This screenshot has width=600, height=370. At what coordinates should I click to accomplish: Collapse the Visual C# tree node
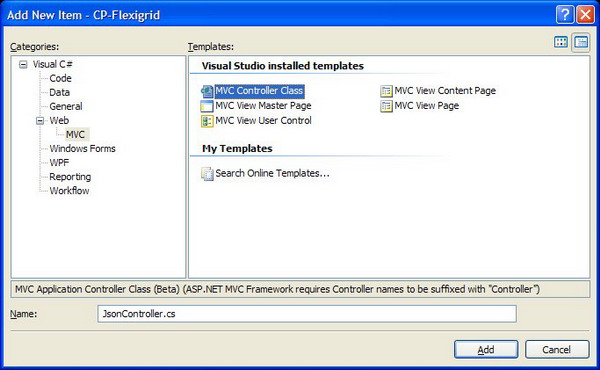pos(23,64)
